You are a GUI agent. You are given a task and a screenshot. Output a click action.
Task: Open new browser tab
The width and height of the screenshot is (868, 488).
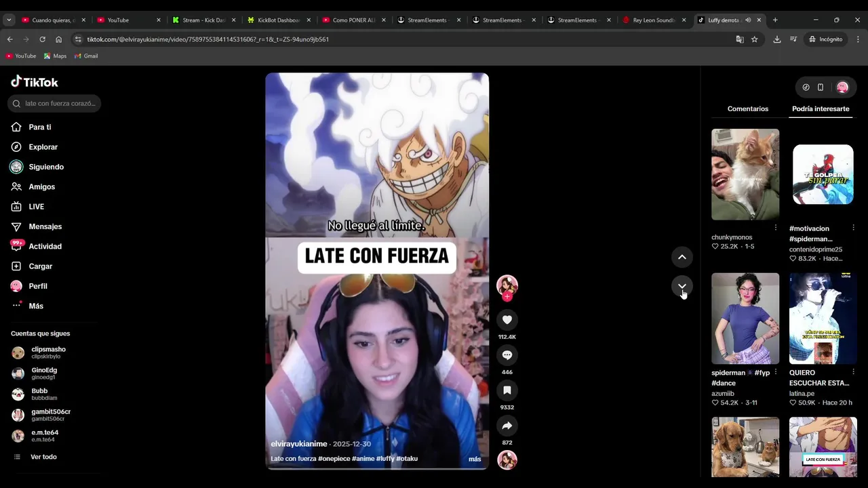tap(775, 20)
